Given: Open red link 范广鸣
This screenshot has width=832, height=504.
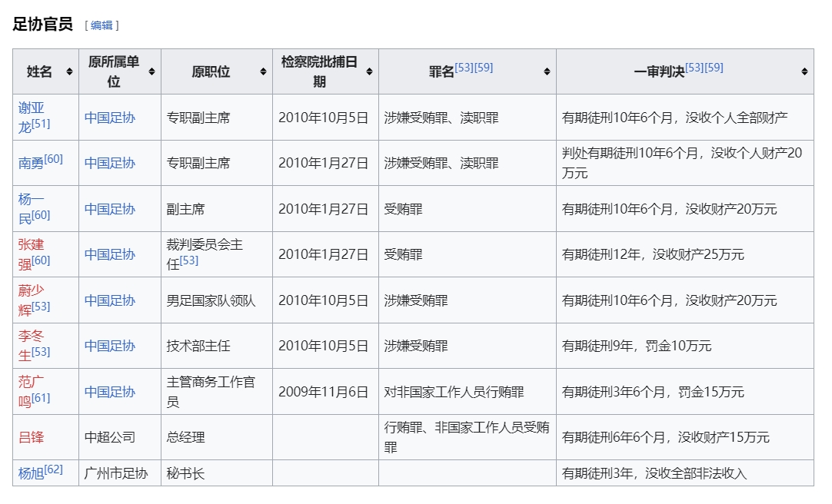Looking at the screenshot, I should coord(31,383).
